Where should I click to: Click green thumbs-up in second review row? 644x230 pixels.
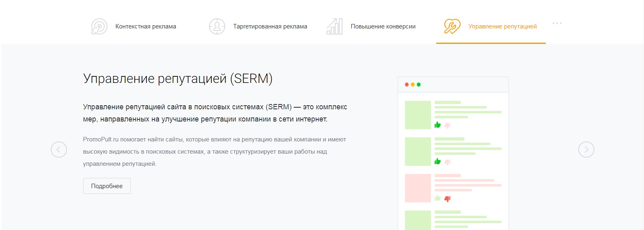click(437, 161)
